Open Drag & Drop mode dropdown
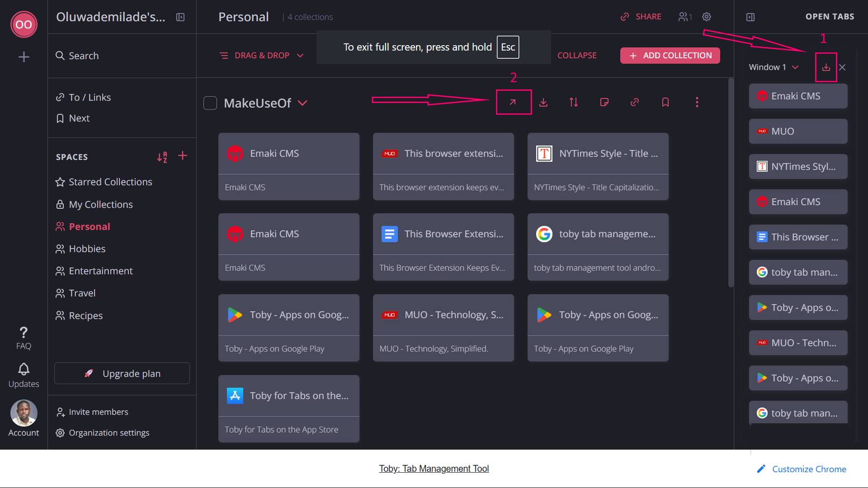Screen dimensions: 868x488 (x=261, y=55)
